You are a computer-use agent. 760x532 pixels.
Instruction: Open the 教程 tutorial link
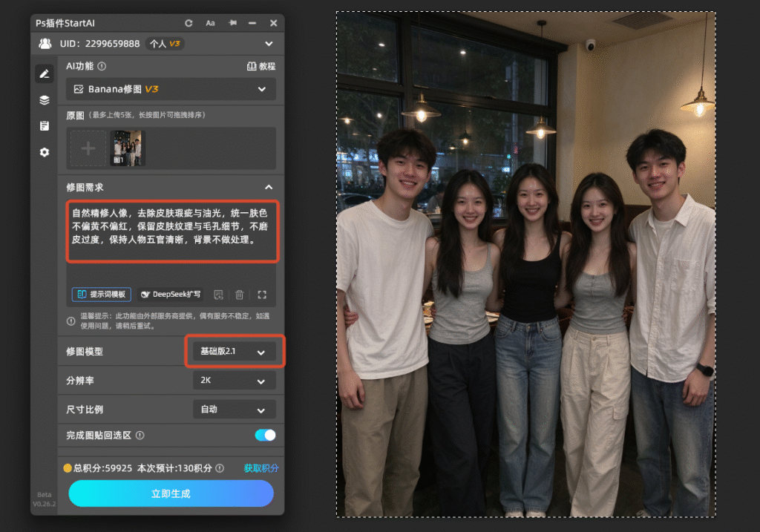click(261, 66)
